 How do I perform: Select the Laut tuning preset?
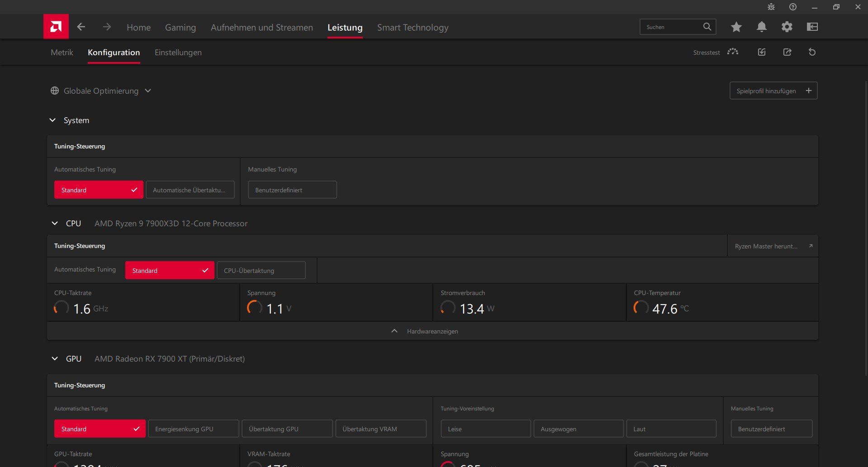pos(671,429)
